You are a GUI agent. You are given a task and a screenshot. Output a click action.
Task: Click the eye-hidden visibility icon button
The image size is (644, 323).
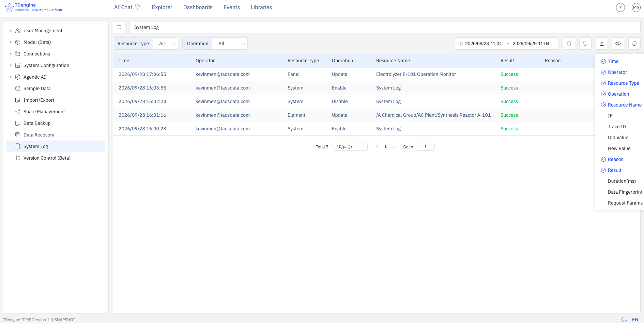[618, 44]
